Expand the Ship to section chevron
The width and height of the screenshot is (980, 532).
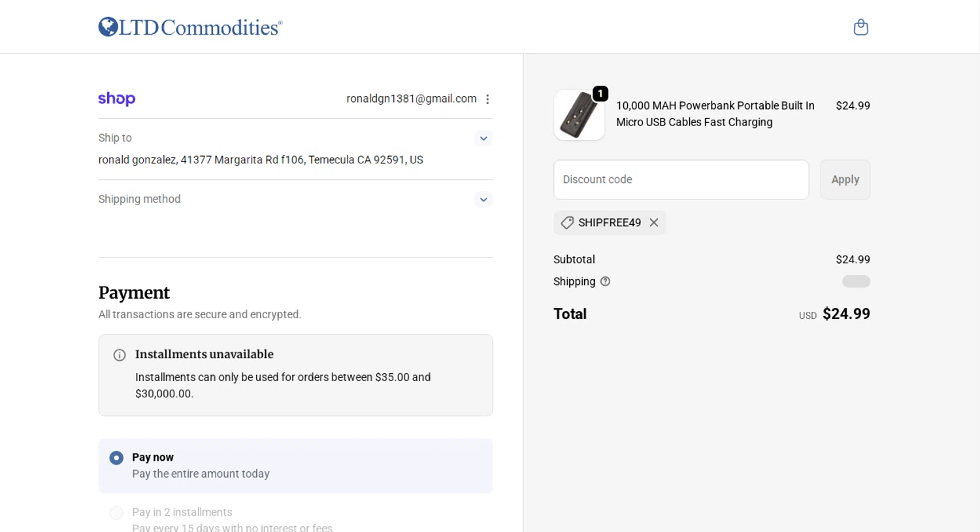click(483, 139)
